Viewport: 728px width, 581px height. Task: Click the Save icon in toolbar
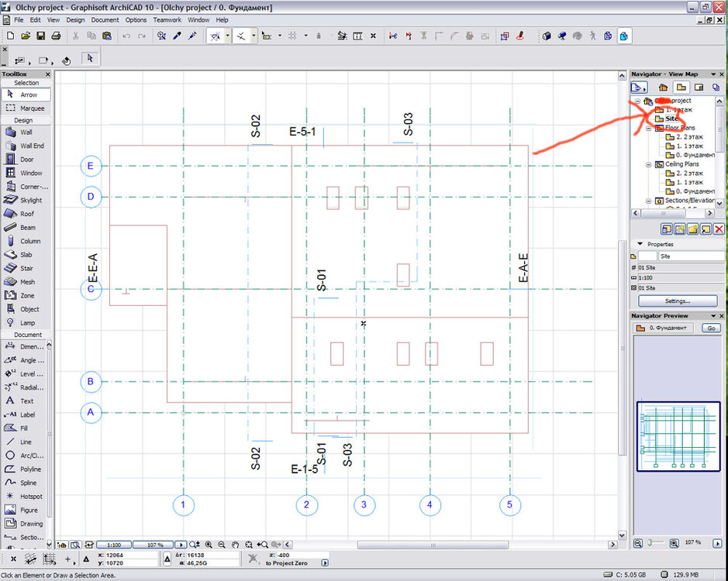pyautogui.click(x=40, y=36)
